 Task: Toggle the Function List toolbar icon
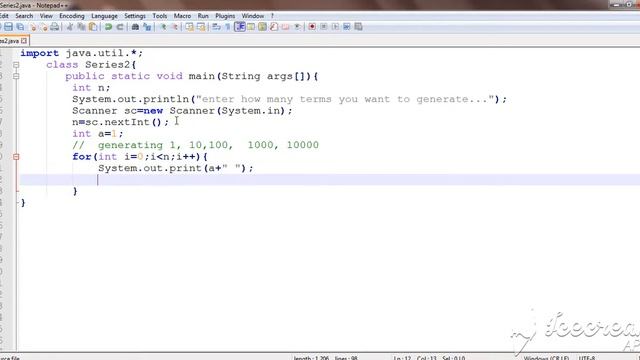(x=274, y=27)
